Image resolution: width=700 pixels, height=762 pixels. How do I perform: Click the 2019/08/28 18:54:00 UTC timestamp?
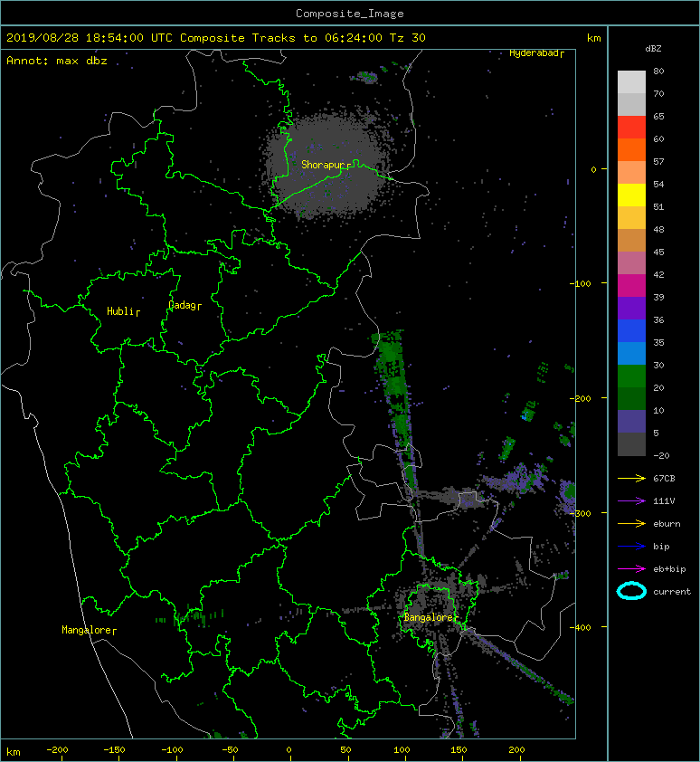point(90,38)
